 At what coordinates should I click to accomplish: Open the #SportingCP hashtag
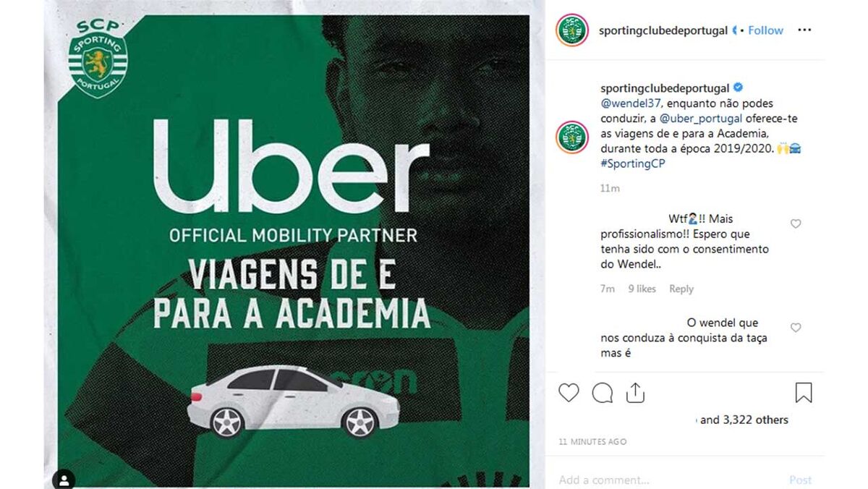(x=632, y=163)
